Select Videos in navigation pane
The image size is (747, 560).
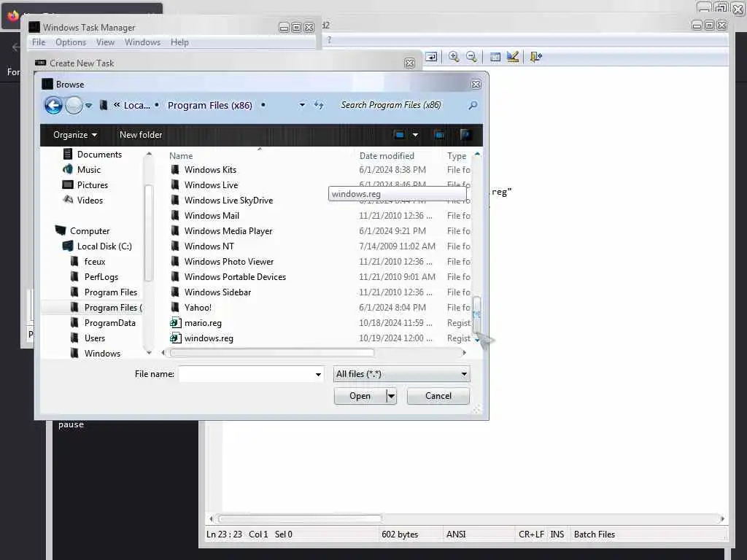tap(90, 200)
